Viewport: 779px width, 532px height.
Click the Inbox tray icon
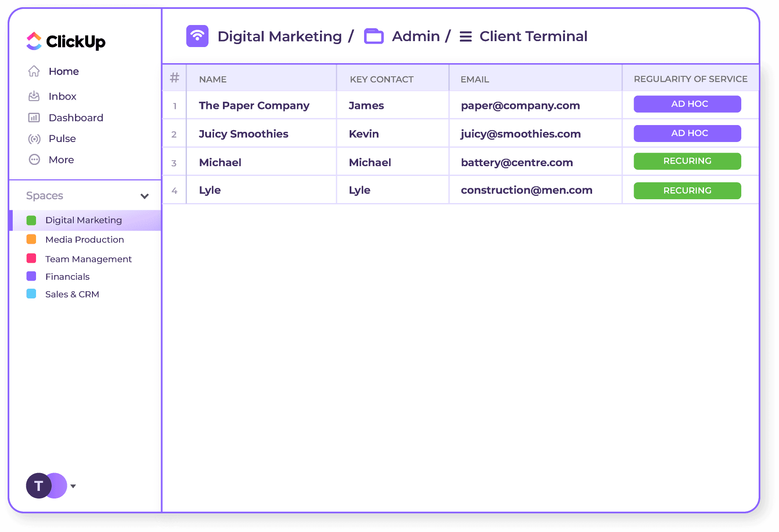coord(34,96)
